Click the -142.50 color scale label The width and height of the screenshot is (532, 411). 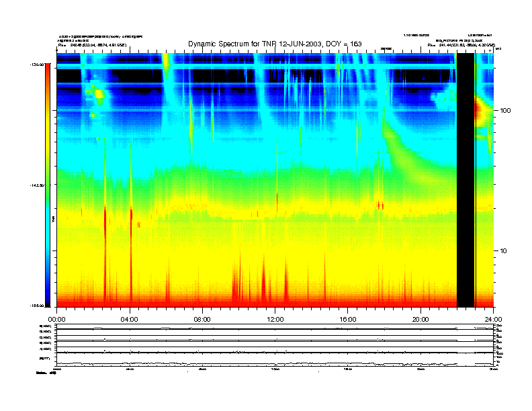[37, 185]
